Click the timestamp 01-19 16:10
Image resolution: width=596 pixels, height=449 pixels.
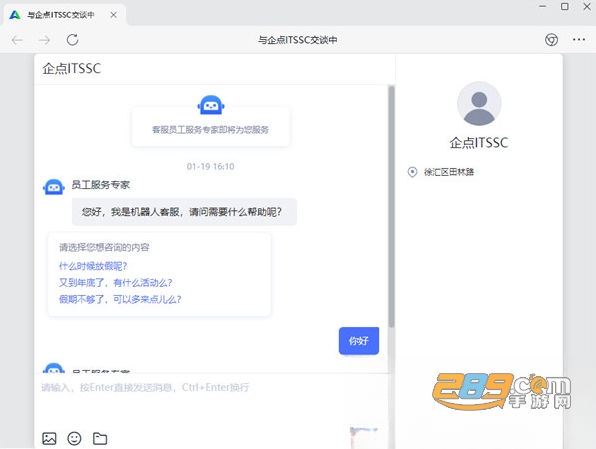pos(211,167)
